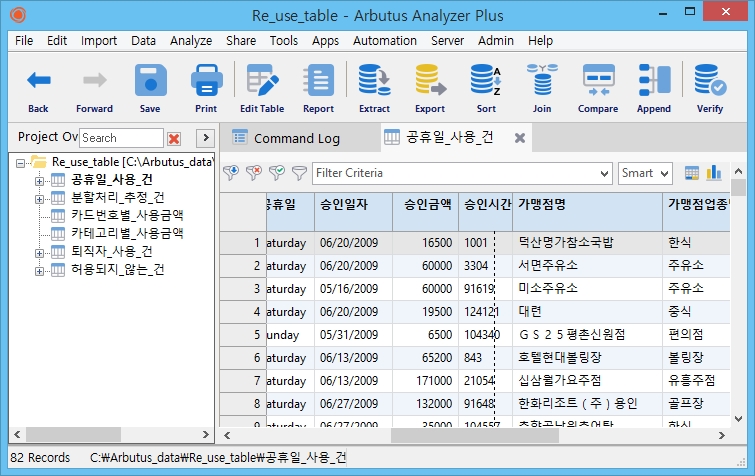Click the table icon of 카드번호별_사용금액
The height and width of the screenshot is (476, 755).
(58, 216)
